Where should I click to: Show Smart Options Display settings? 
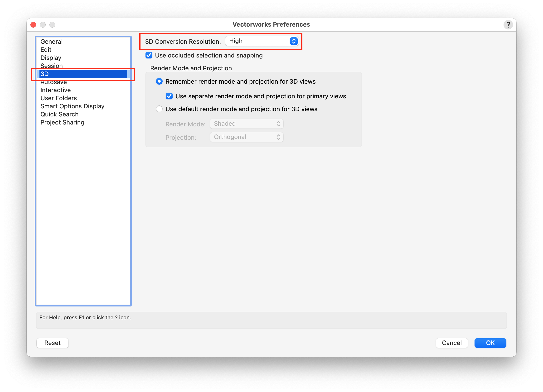pos(72,106)
